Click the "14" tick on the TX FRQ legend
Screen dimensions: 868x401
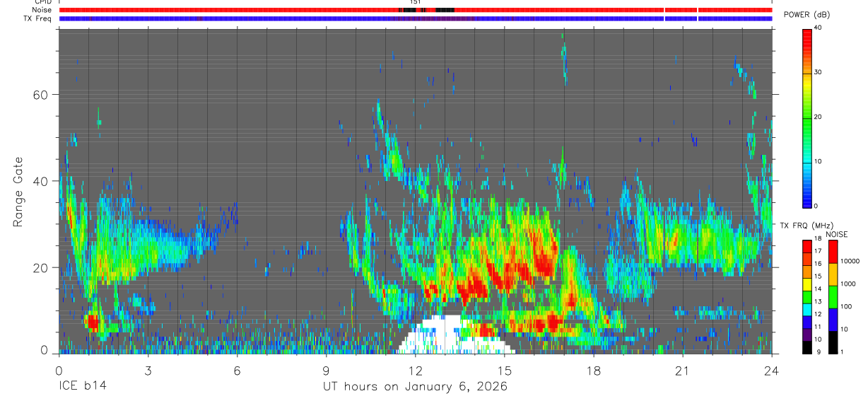click(x=818, y=289)
